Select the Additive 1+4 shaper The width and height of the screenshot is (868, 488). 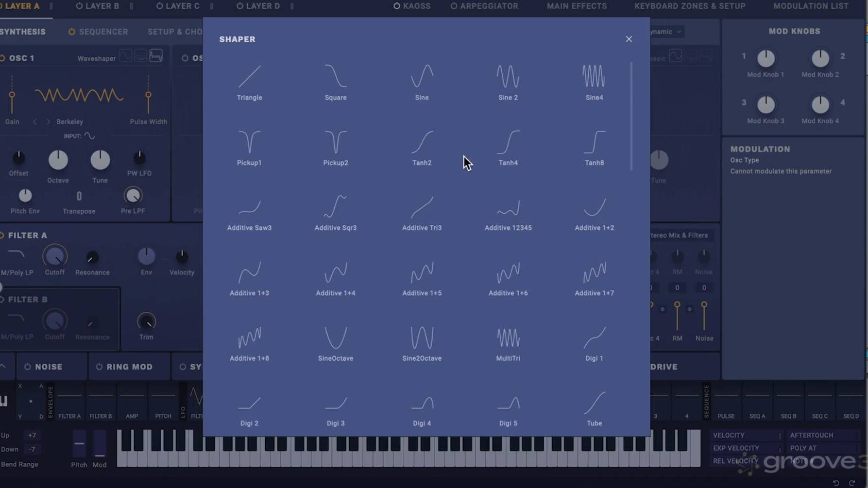click(x=336, y=278)
